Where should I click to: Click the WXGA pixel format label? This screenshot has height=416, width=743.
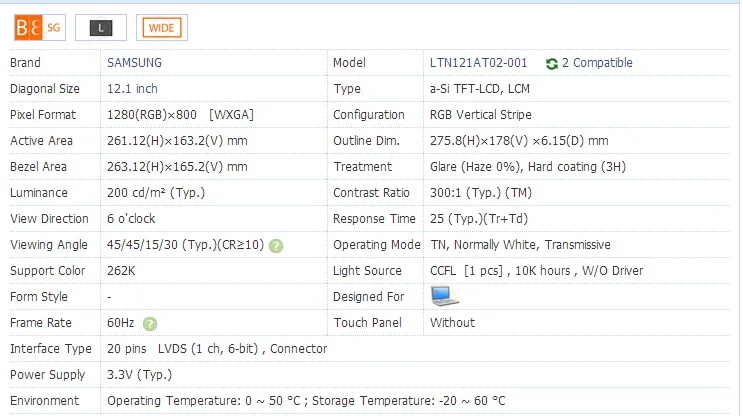231,115
